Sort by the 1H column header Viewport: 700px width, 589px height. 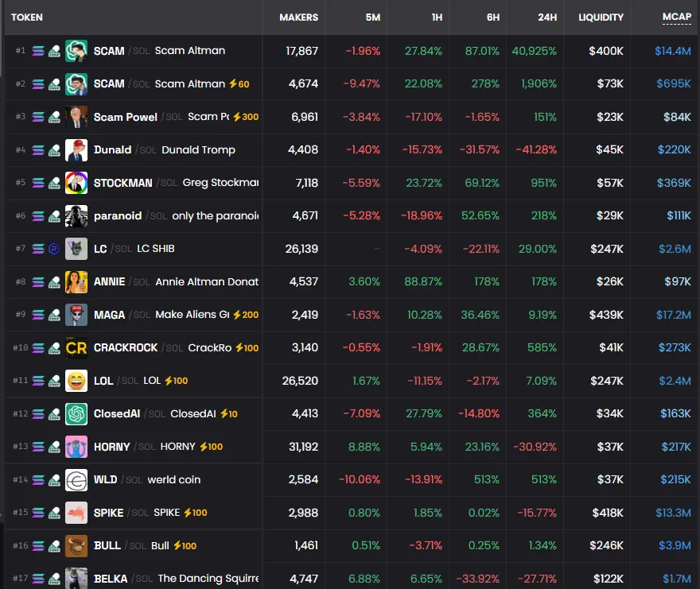437,17
